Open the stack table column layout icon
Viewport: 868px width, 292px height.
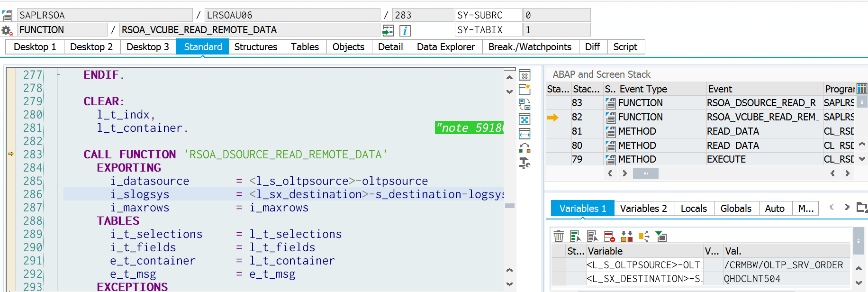(862, 89)
